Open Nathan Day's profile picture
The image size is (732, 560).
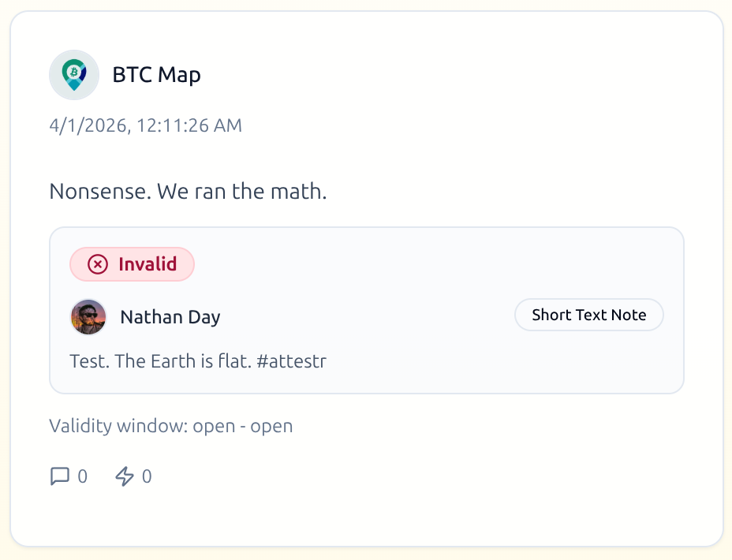click(88, 317)
